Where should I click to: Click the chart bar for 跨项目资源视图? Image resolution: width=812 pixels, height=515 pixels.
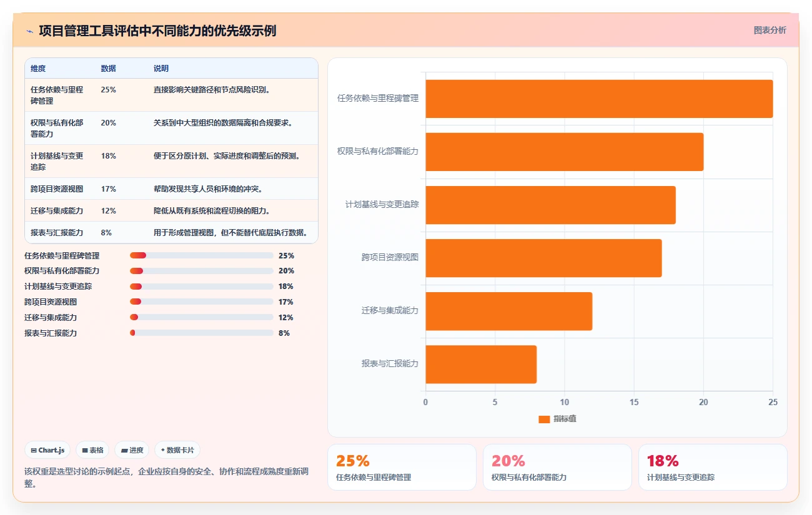pos(543,258)
